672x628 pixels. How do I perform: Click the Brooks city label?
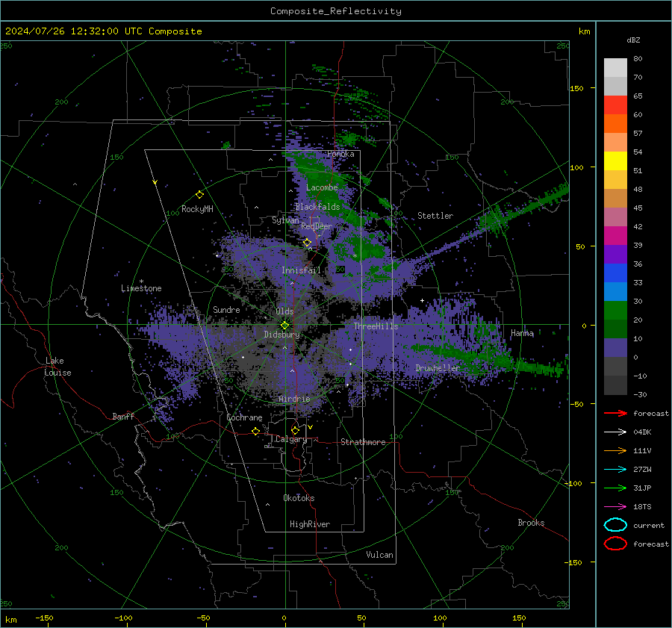coord(531,523)
